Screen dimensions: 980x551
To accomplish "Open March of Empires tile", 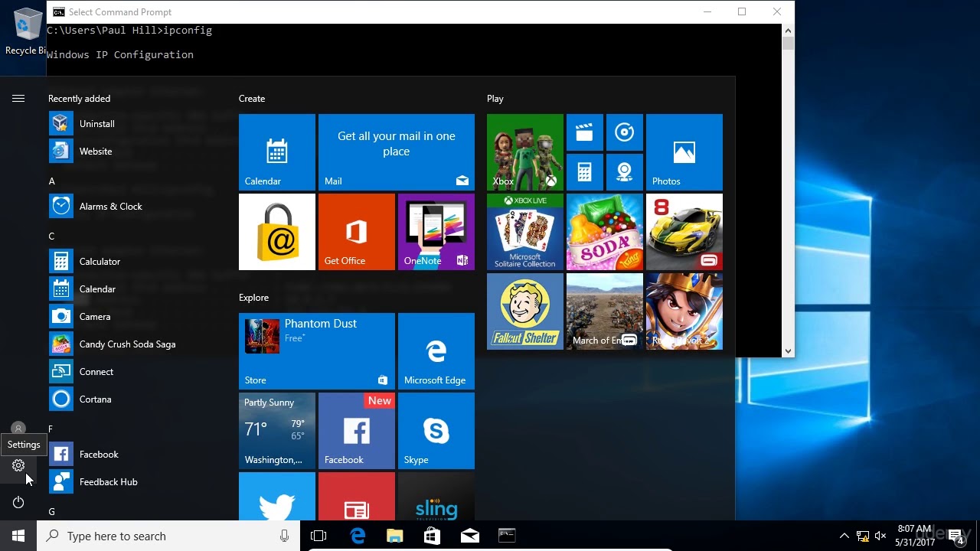I will click(x=605, y=311).
